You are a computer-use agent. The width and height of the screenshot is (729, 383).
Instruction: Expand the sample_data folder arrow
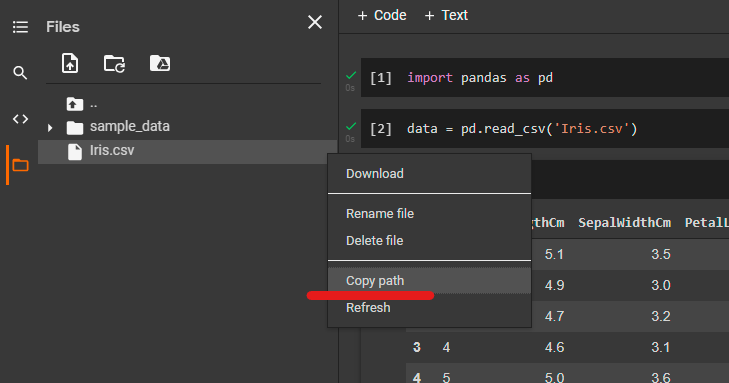click(50, 127)
